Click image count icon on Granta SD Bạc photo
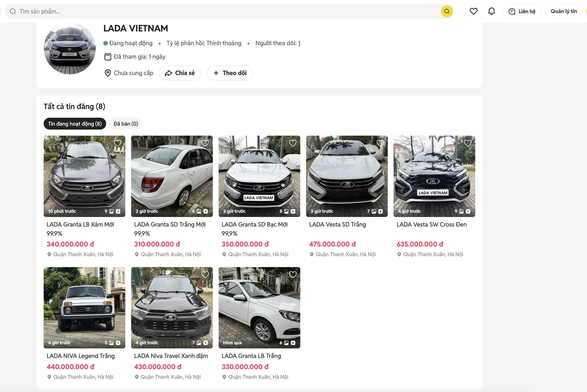 pyautogui.click(x=286, y=212)
